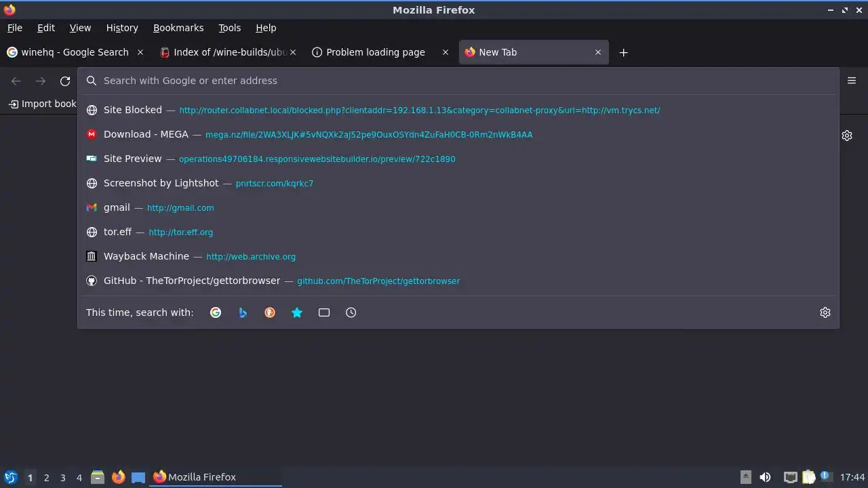Screen dimensions: 868x488
Task: Search in History clock icon
Action: coord(351,312)
